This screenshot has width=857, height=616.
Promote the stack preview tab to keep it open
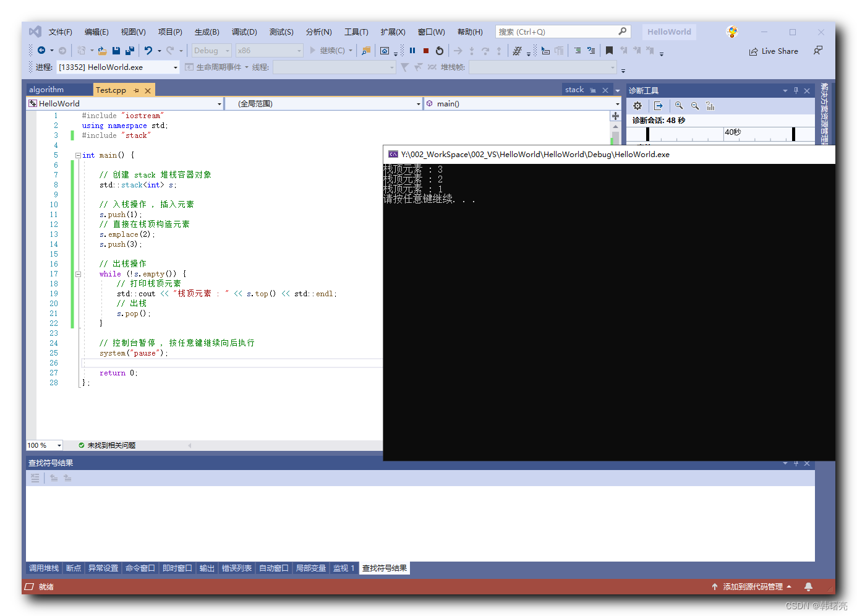[593, 90]
